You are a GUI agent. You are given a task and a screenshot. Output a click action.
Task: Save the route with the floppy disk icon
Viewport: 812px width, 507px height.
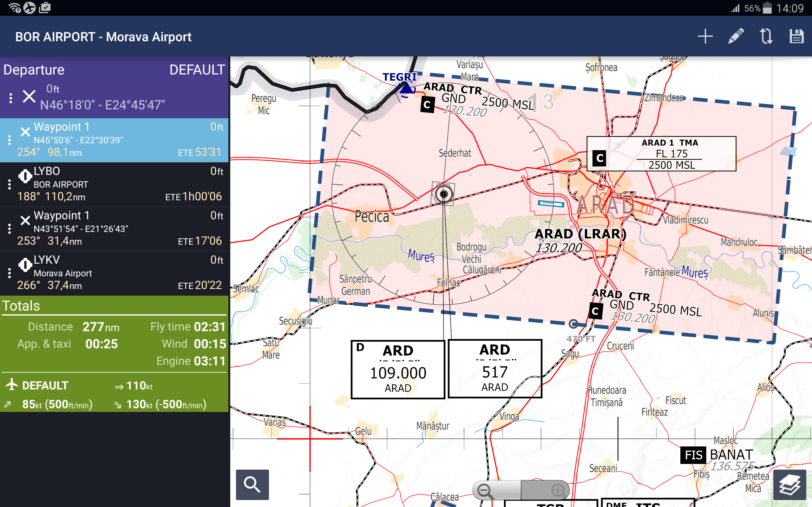(796, 36)
